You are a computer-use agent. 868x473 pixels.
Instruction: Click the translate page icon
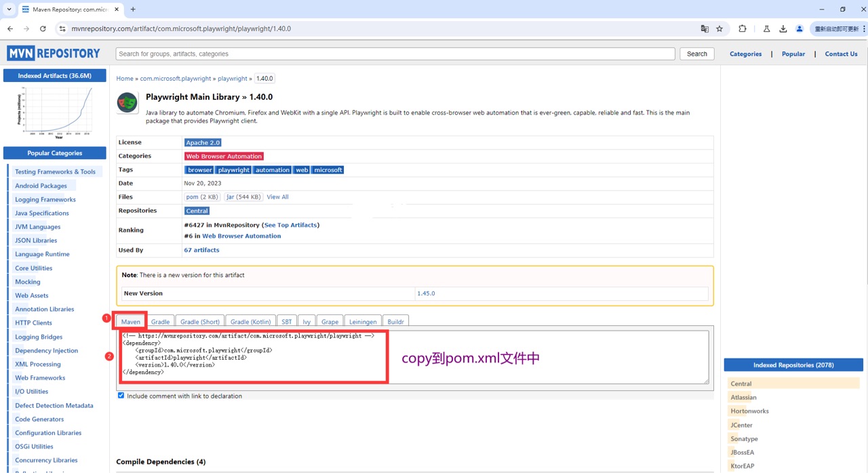[x=705, y=28]
